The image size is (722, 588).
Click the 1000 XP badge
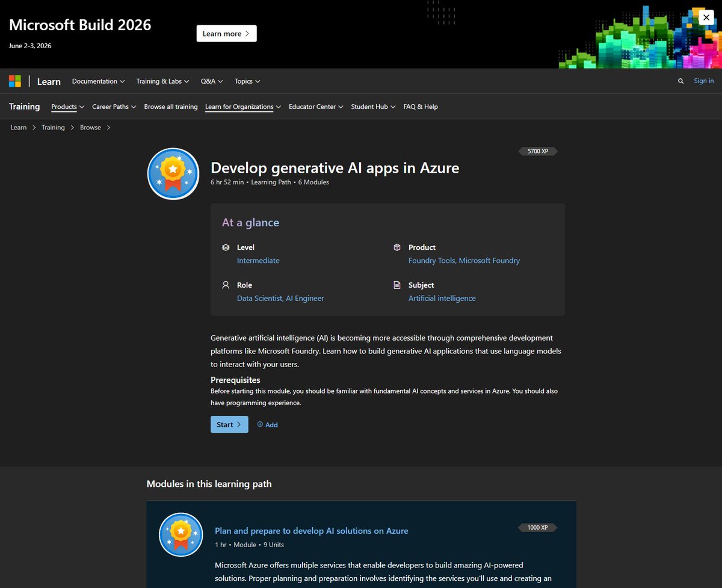tap(538, 528)
